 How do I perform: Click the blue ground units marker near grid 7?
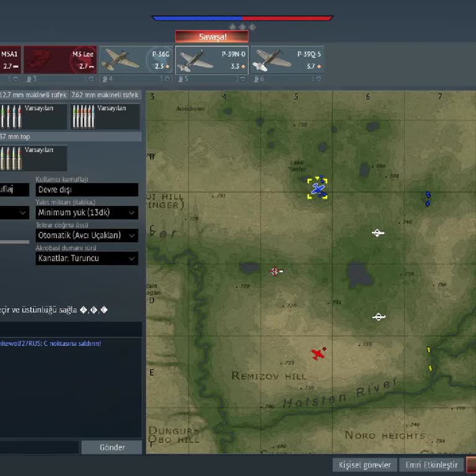pos(428,199)
